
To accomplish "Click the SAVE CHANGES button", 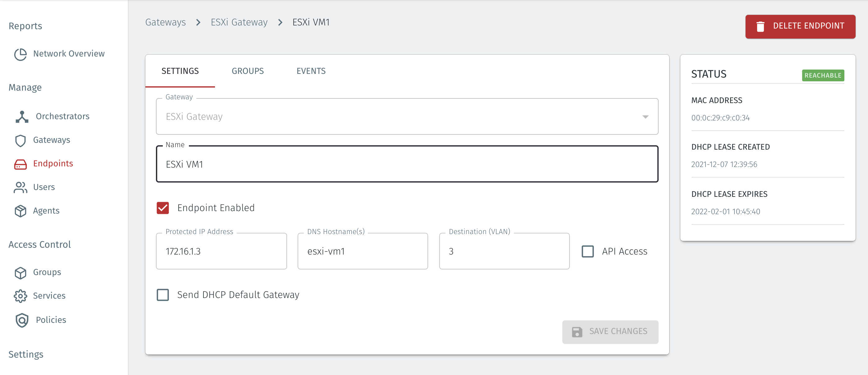I will coord(610,332).
